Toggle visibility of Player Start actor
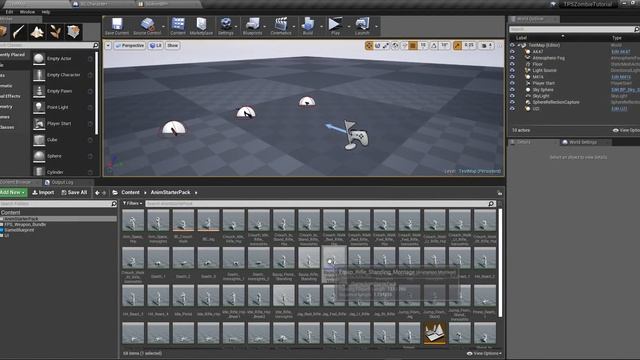The height and width of the screenshot is (360, 640). click(x=512, y=83)
